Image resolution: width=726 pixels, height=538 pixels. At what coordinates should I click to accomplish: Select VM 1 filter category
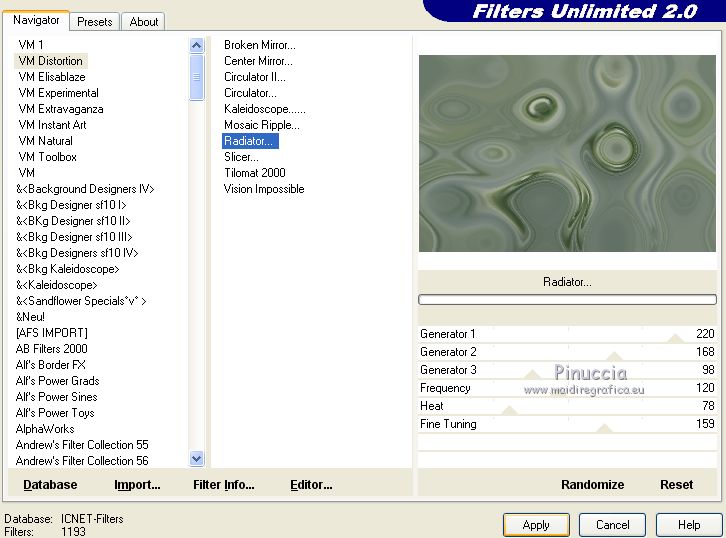tap(31, 45)
